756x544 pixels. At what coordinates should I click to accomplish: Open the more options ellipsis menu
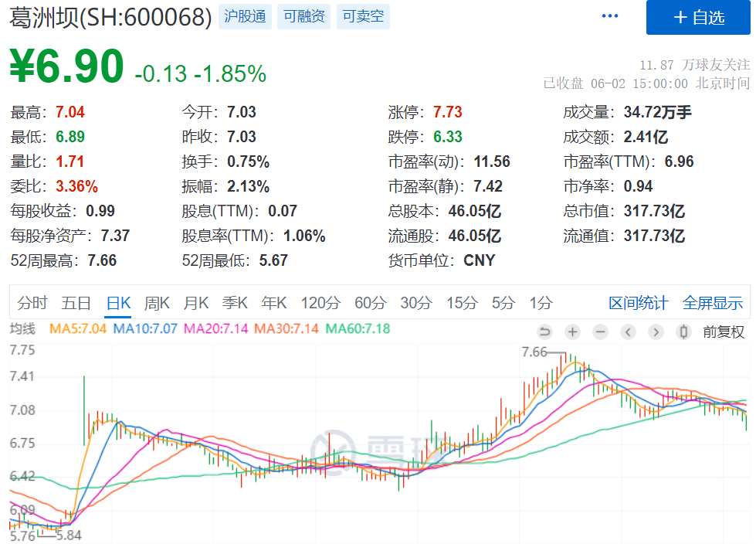pos(609,15)
